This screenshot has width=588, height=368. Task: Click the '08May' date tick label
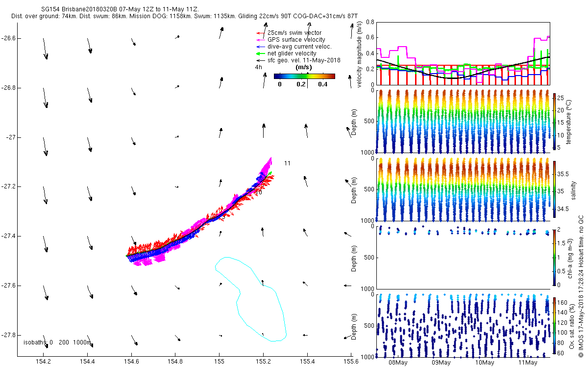(397, 363)
